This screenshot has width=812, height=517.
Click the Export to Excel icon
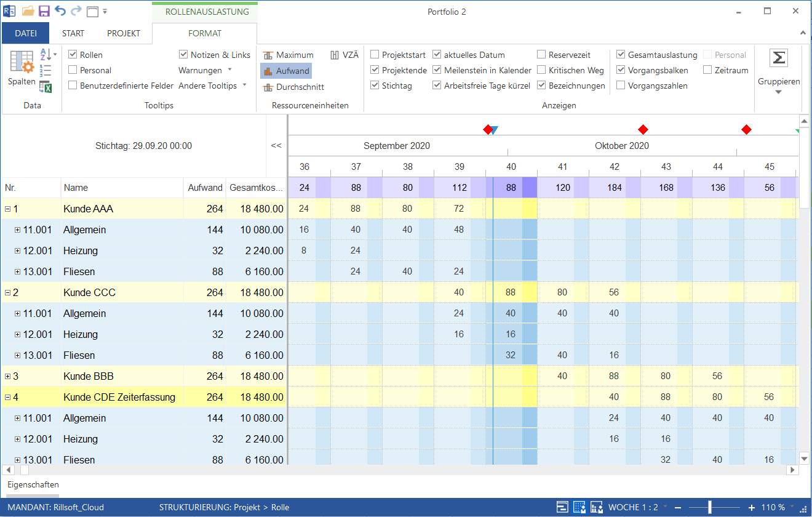click(x=46, y=87)
